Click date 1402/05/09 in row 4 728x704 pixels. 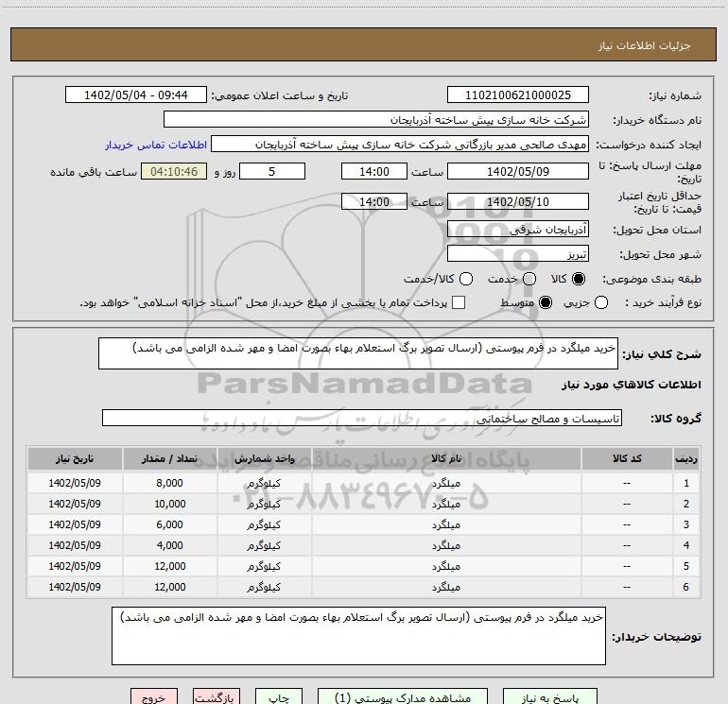75,545
